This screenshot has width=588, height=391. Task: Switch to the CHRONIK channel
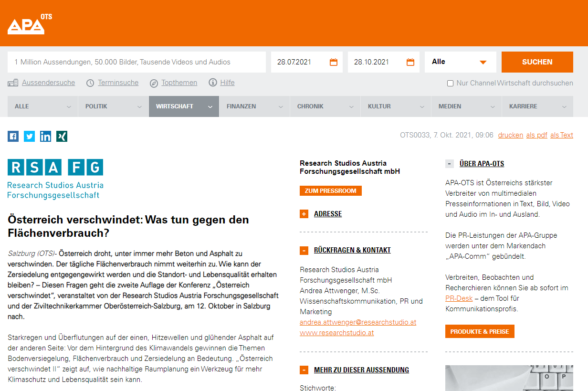pos(325,106)
